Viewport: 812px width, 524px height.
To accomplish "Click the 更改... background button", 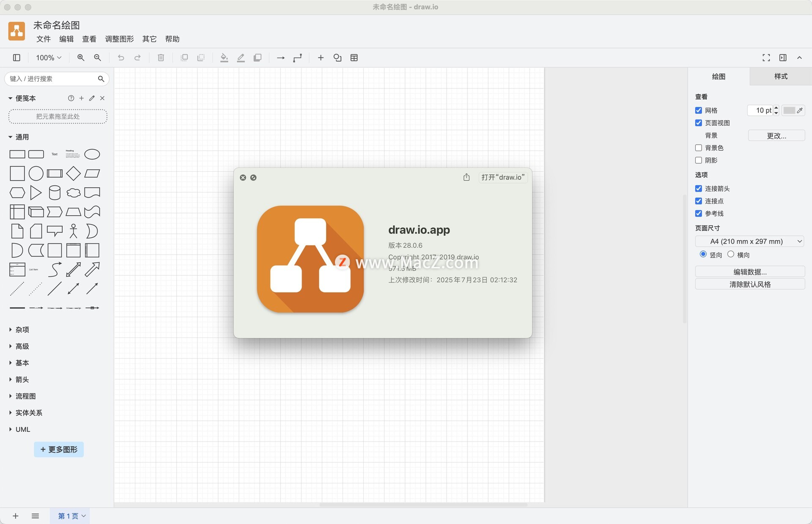I will tap(776, 135).
